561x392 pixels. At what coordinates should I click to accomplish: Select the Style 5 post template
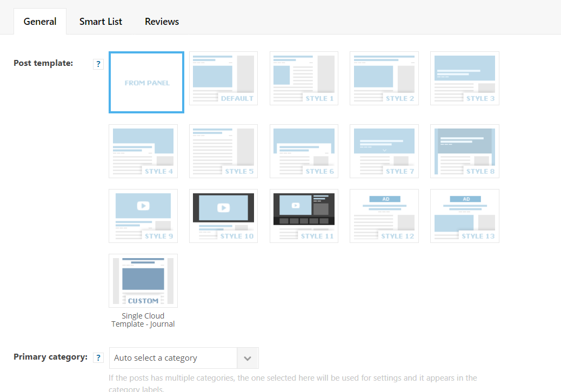(x=223, y=151)
